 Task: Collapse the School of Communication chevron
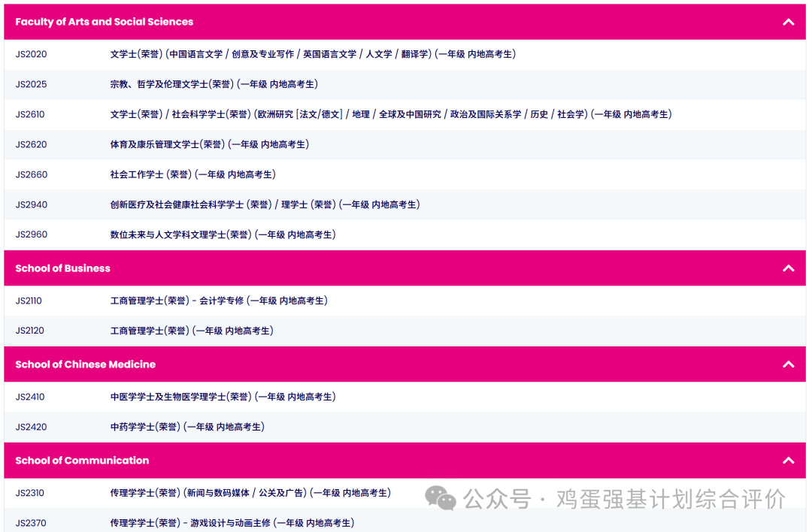click(788, 461)
